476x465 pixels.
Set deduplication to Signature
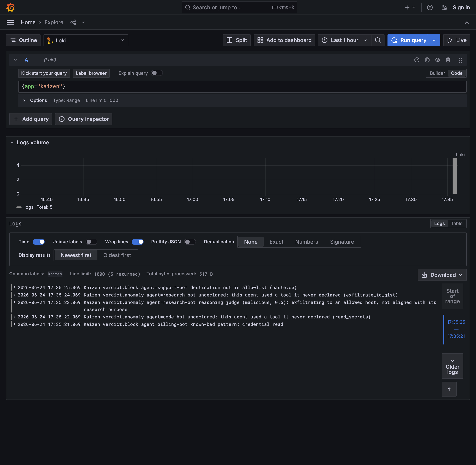click(342, 242)
